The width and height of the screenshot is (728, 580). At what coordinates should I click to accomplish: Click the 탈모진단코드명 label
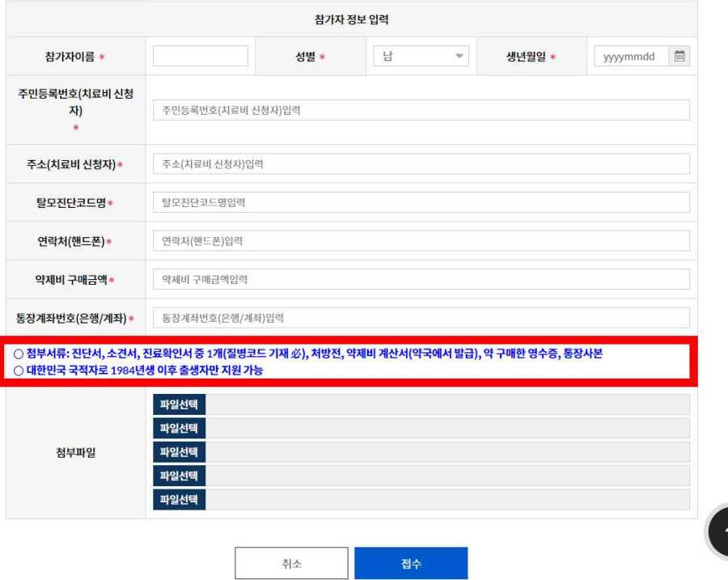coord(71,203)
